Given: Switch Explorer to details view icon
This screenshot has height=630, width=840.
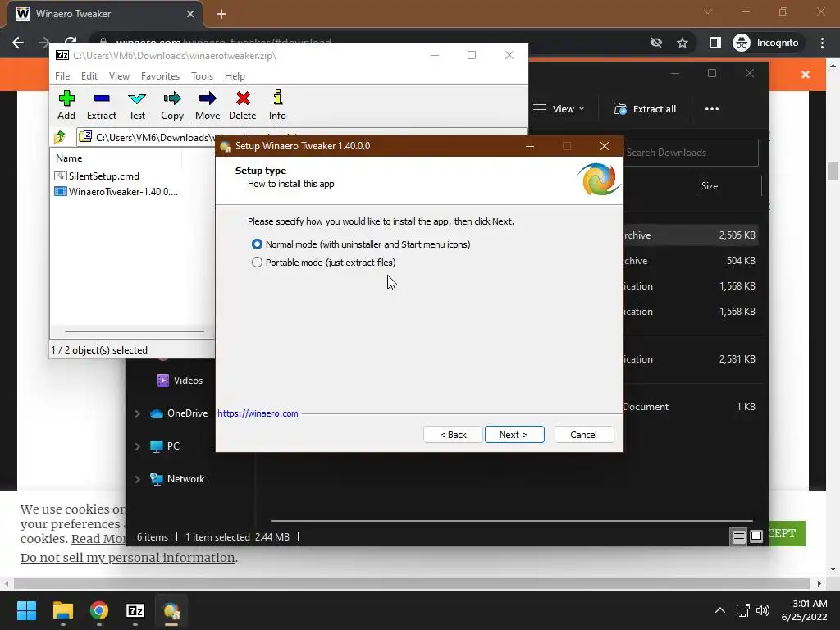Looking at the screenshot, I should pos(739,536).
